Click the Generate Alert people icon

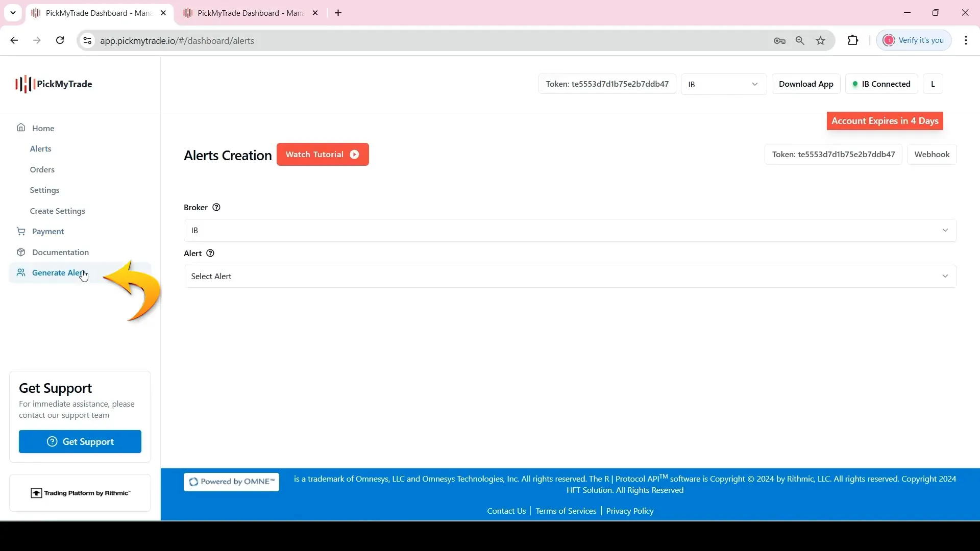[x=21, y=272]
